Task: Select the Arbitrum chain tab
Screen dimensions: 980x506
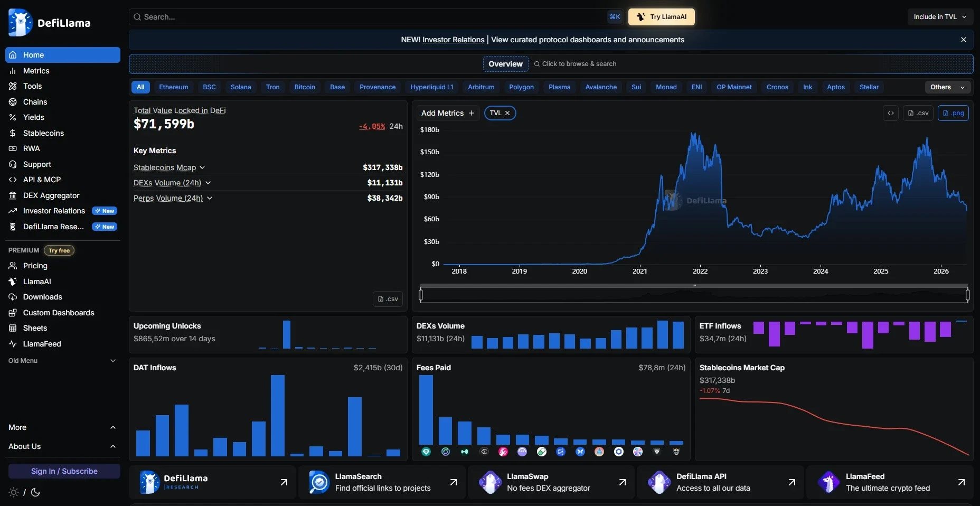Action: click(x=481, y=87)
